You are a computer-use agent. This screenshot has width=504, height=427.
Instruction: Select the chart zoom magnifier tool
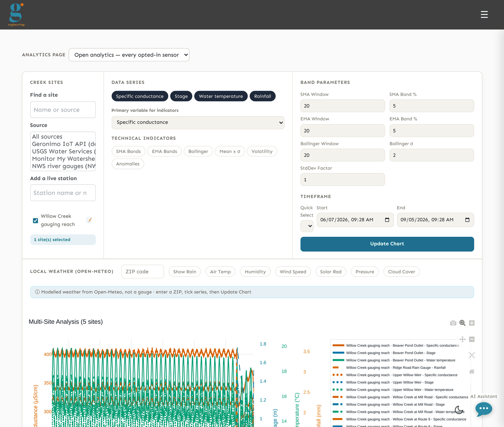[x=463, y=323]
